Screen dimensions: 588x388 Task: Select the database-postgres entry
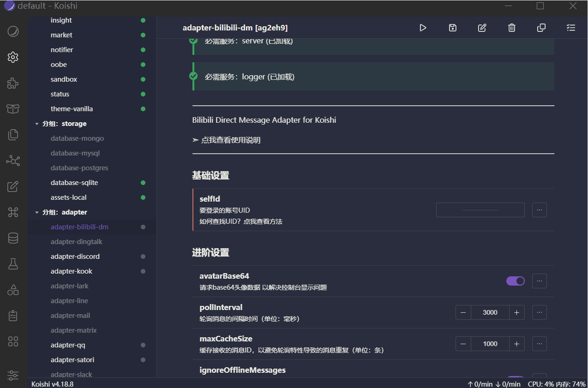[x=92, y=168]
